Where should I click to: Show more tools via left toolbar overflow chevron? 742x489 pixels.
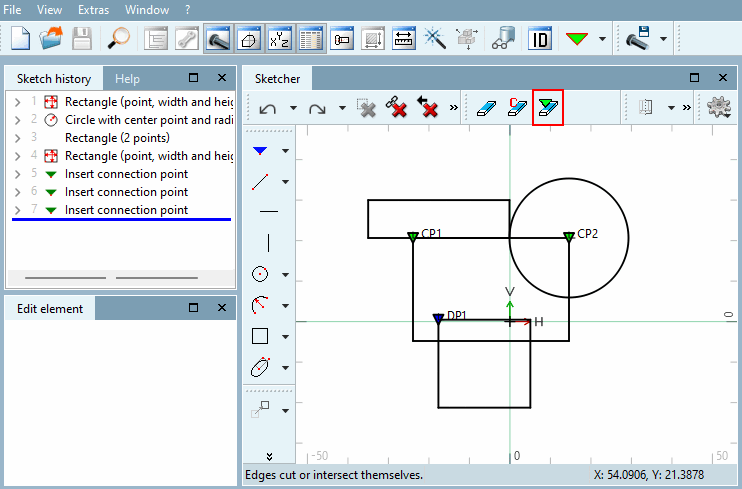[269, 456]
